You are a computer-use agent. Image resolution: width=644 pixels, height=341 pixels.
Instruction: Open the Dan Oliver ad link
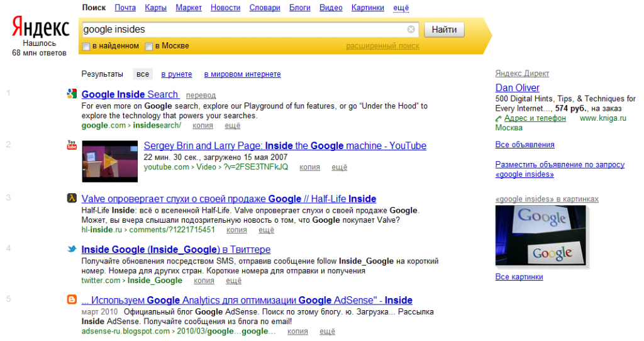pos(518,87)
